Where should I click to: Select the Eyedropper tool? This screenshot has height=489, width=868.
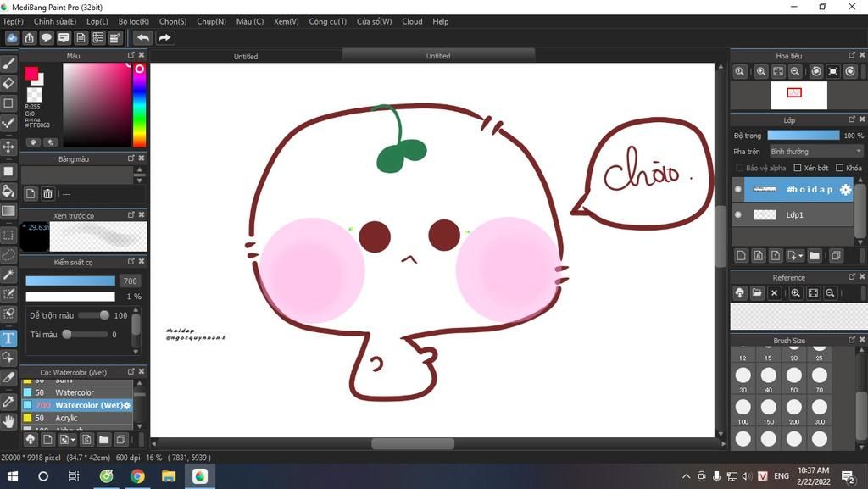click(8, 402)
